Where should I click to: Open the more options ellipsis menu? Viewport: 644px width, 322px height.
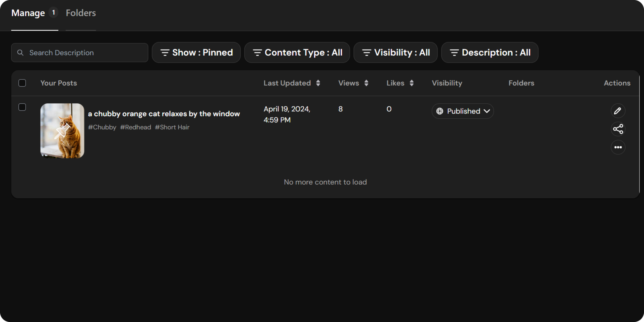(x=618, y=147)
